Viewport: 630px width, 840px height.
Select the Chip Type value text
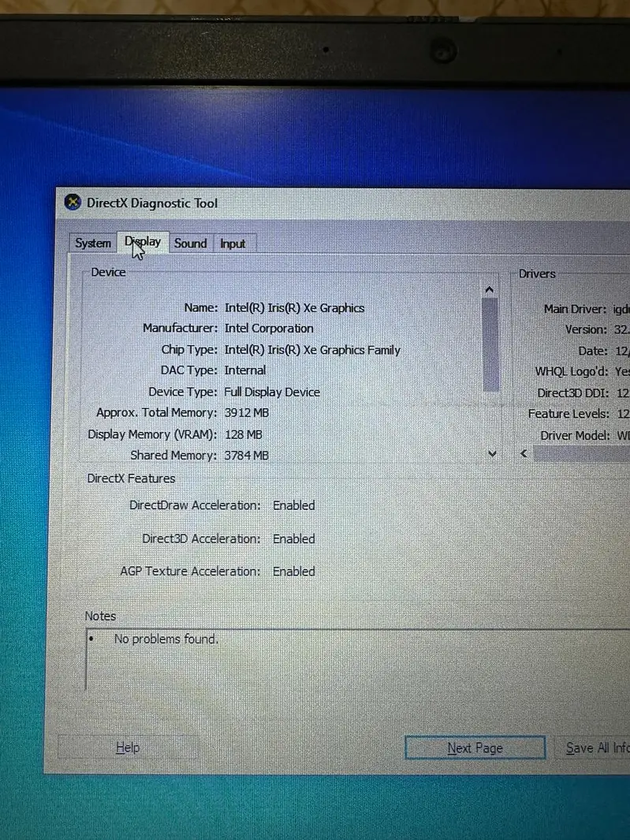click(x=312, y=350)
